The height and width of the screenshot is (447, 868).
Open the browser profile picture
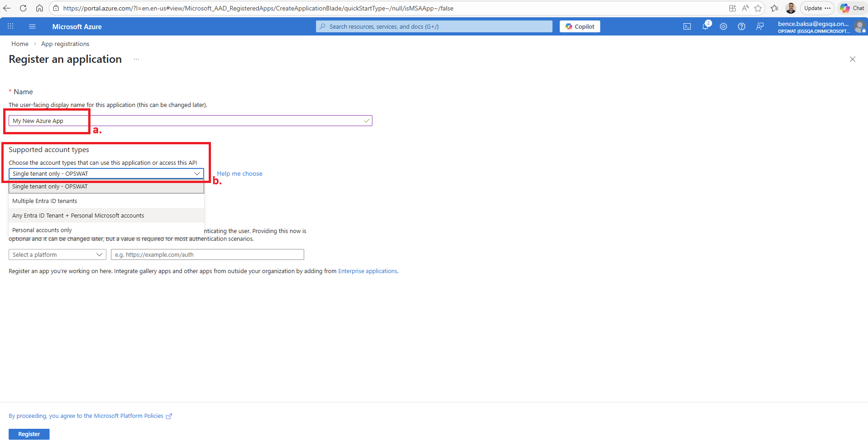pos(791,8)
